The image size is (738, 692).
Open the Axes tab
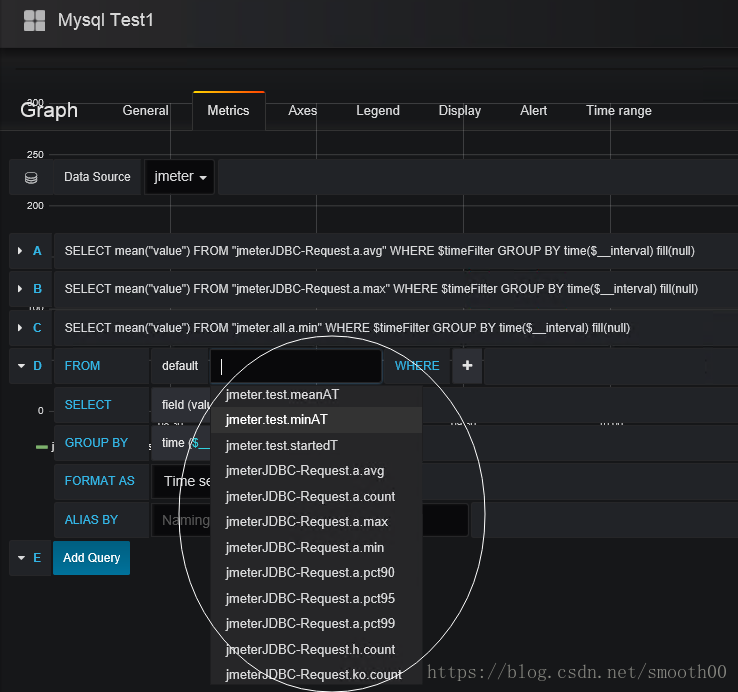(x=302, y=111)
